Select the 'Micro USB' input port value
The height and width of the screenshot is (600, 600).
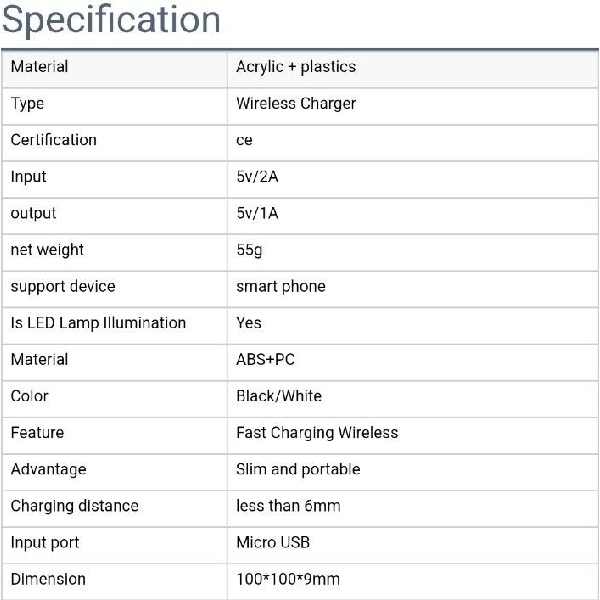point(273,542)
